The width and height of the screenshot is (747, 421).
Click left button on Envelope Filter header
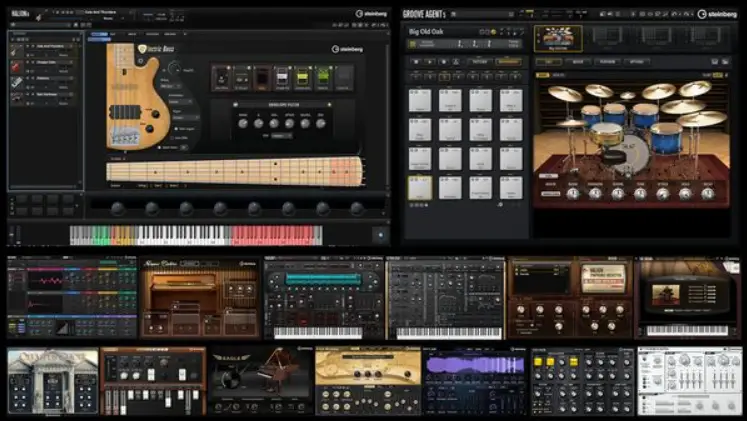[x=235, y=104]
